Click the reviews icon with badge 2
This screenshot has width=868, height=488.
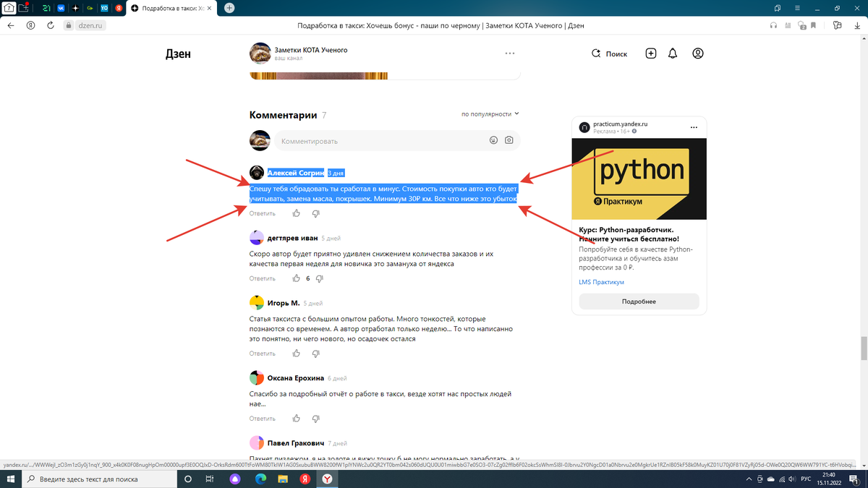(801, 25)
